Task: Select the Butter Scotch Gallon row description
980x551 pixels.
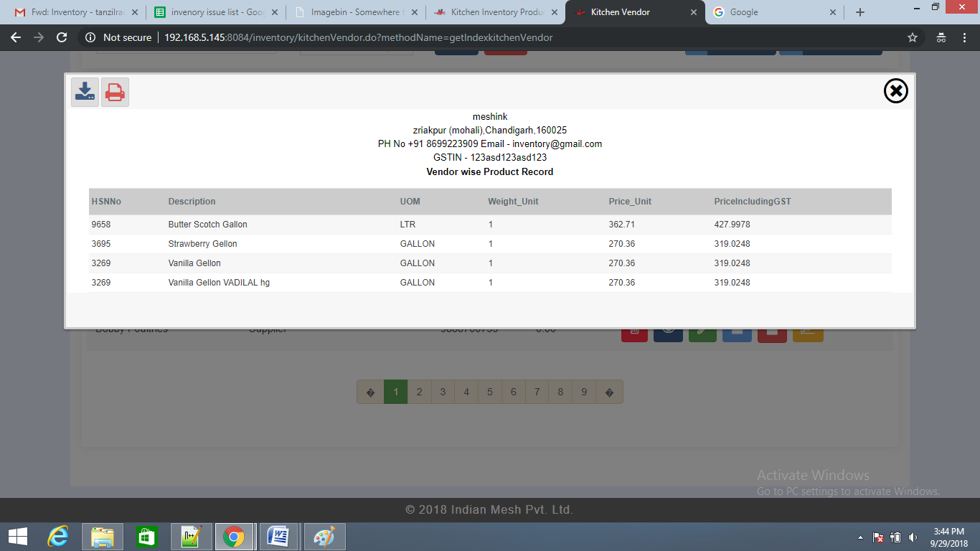Action: point(207,225)
